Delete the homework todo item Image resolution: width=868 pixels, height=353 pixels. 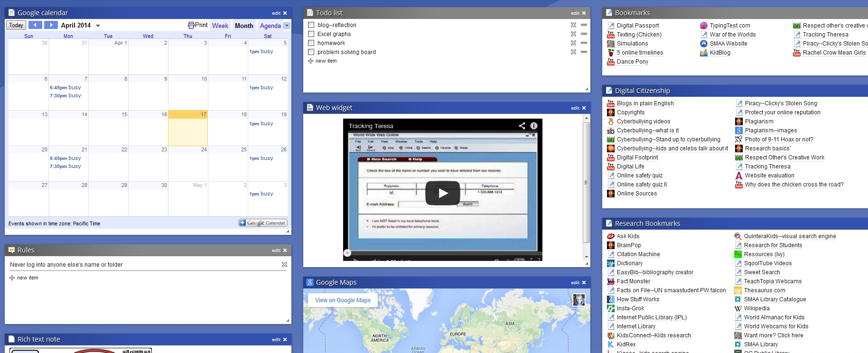coord(573,43)
